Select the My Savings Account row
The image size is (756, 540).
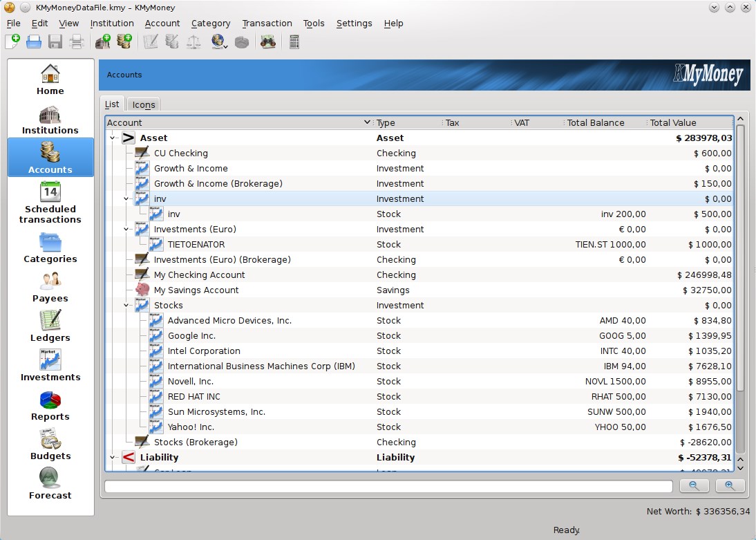coord(419,290)
